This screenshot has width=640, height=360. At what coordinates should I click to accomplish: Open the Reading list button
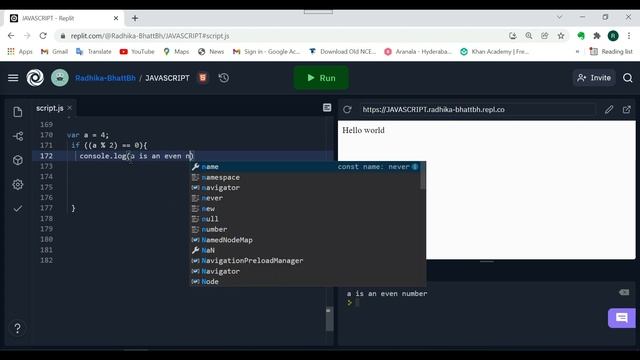[x=611, y=51]
